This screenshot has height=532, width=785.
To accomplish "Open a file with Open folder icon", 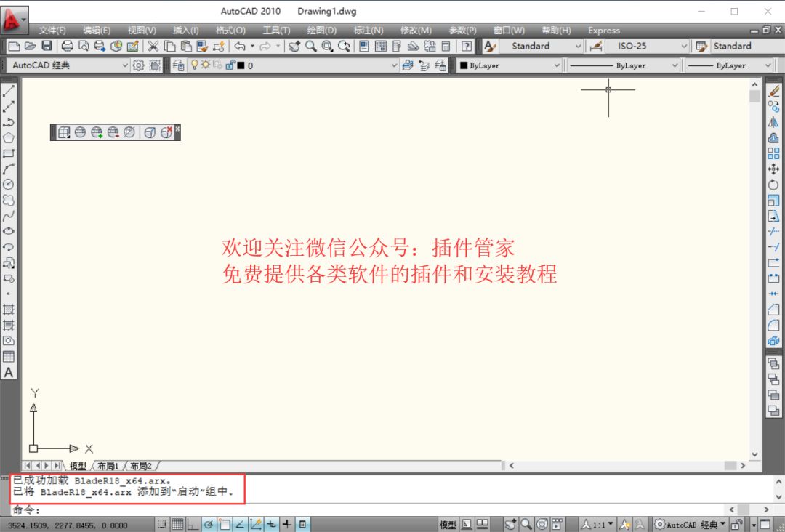I will point(30,46).
